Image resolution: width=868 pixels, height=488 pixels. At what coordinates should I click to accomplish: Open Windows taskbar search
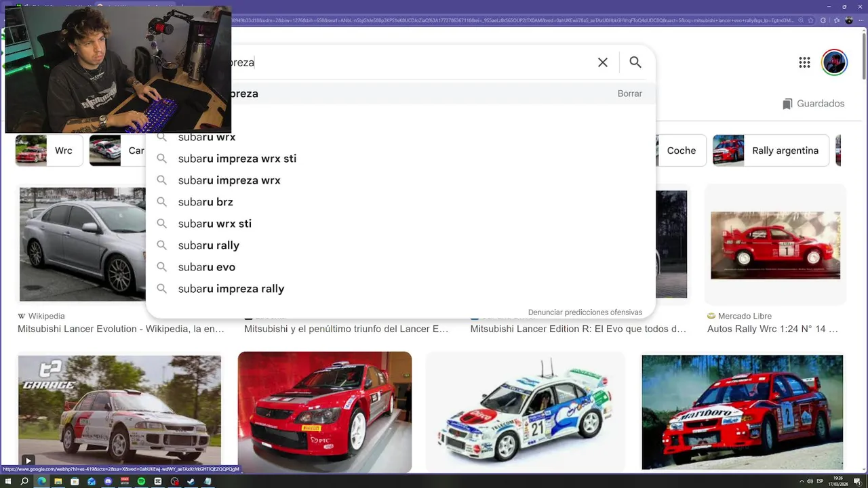pos(24,481)
